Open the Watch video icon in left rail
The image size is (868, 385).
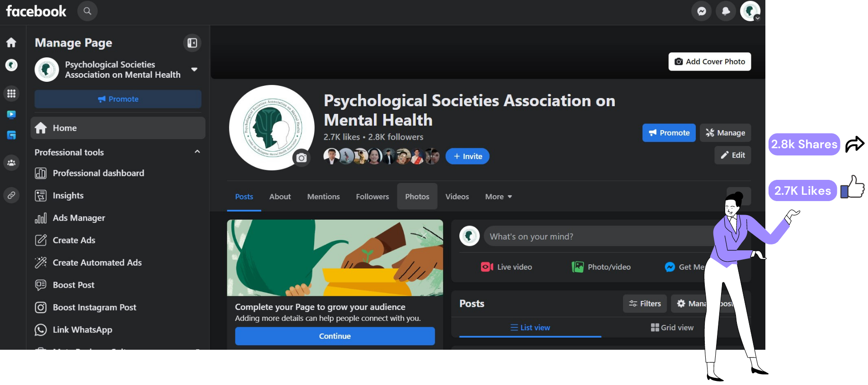[x=11, y=115]
